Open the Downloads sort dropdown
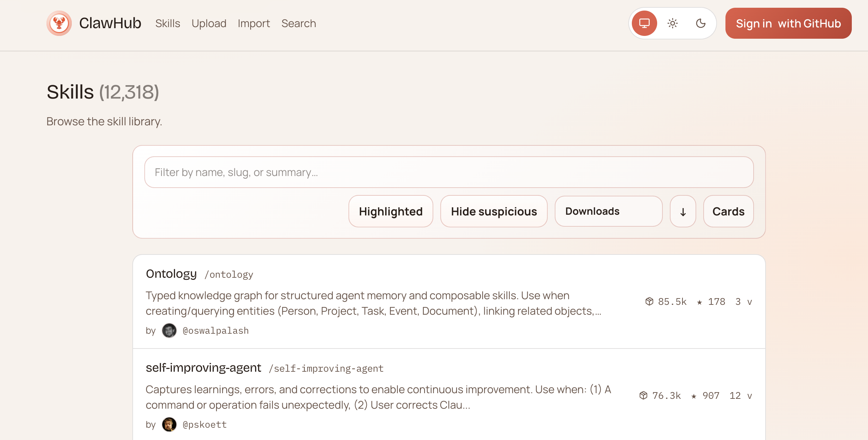This screenshot has width=868, height=440. [608, 212]
